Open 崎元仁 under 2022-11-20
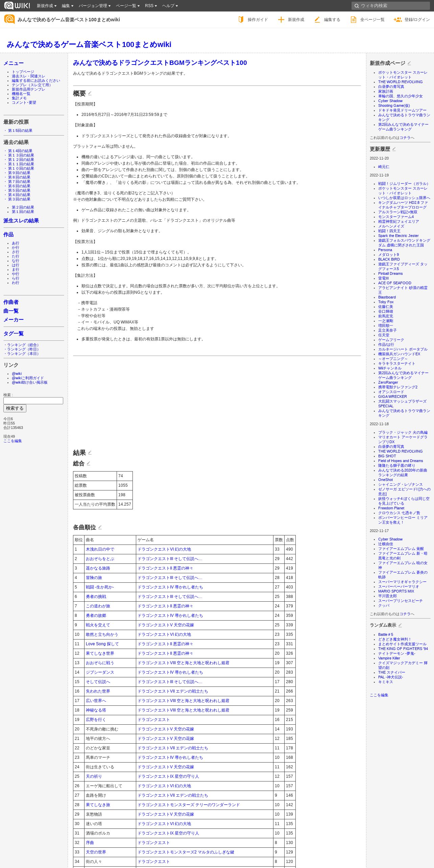Image resolution: width=434 pixels, height=868 pixels. (384, 167)
